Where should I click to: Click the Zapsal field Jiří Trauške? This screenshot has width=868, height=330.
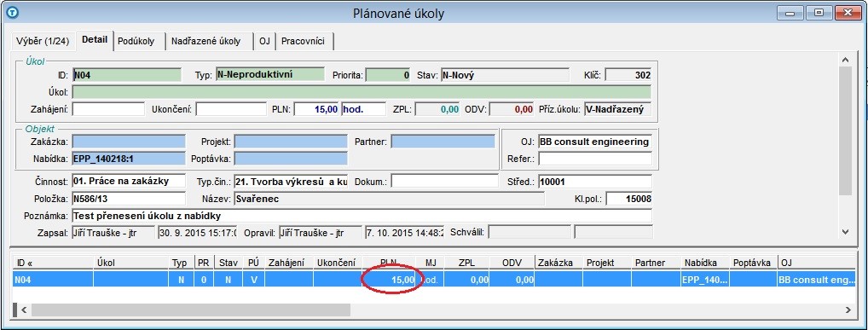pyautogui.click(x=113, y=232)
